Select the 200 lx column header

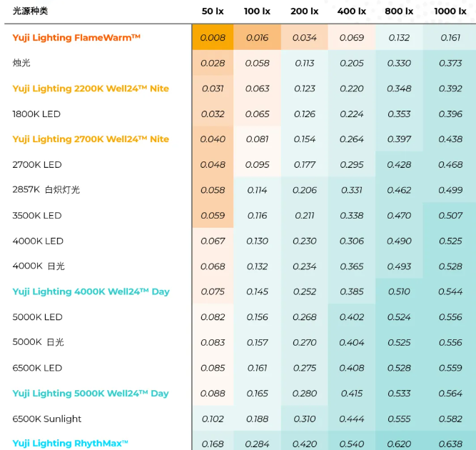pos(305,11)
